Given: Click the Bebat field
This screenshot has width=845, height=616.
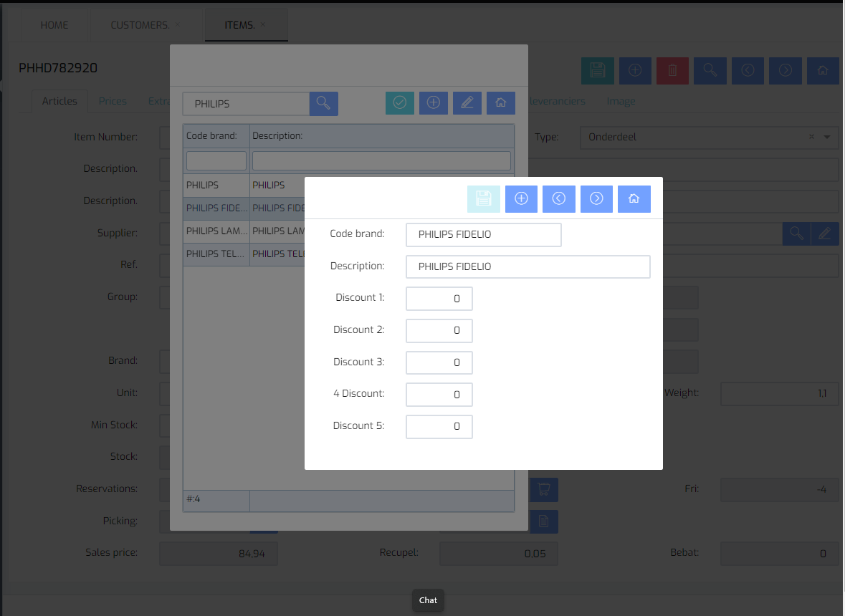Looking at the screenshot, I should pos(779,554).
